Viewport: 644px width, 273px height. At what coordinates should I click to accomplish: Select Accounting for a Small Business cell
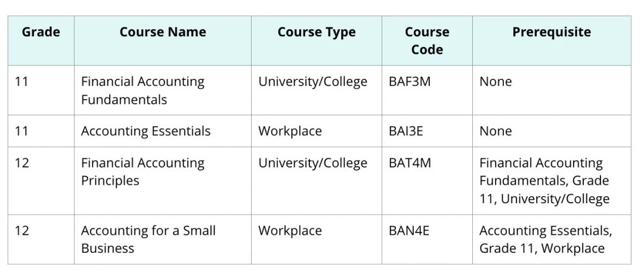click(148, 239)
